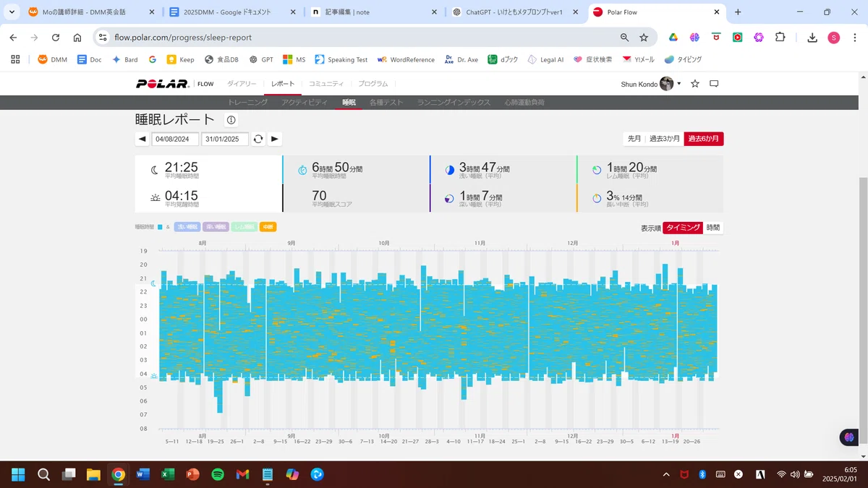Screen dimensions: 868x488
Task: Select the 先月 range button
Action: [634, 139]
